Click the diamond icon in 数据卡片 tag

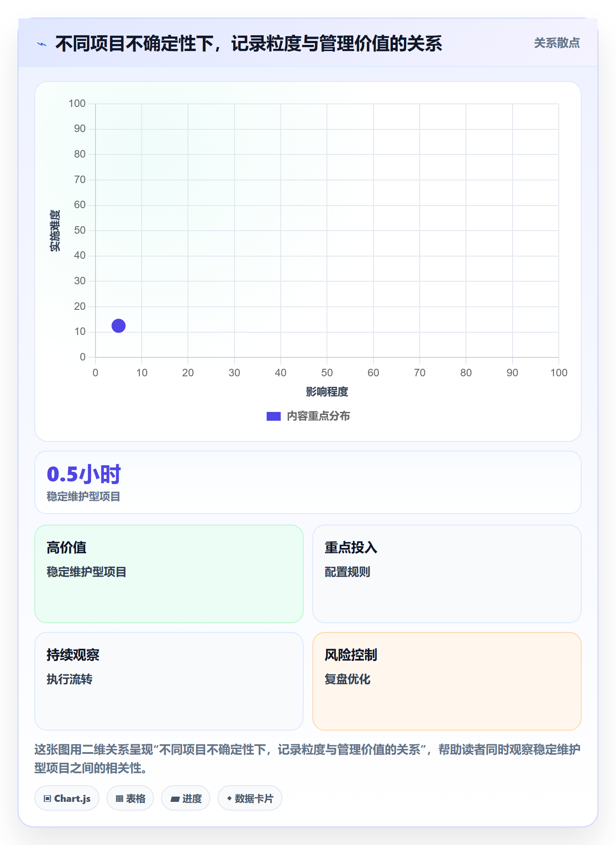tap(229, 798)
